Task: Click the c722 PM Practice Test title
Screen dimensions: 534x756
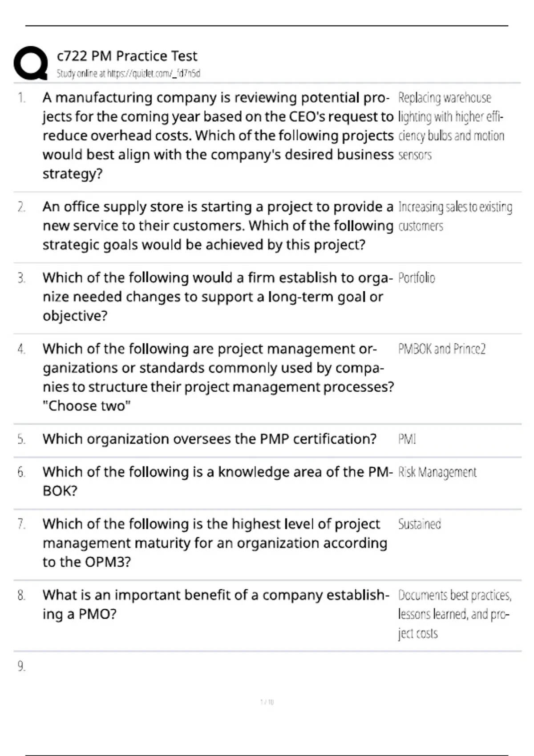Action: pyautogui.click(x=127, y=56)
